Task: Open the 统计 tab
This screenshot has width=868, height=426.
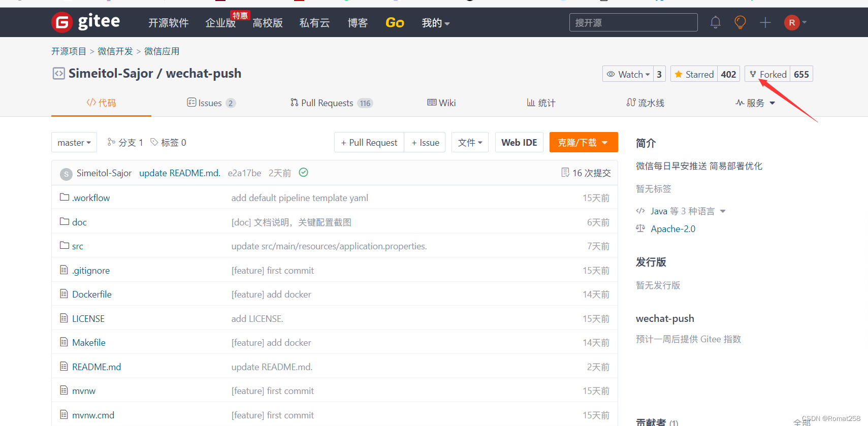Action: (x=541, y=103)
